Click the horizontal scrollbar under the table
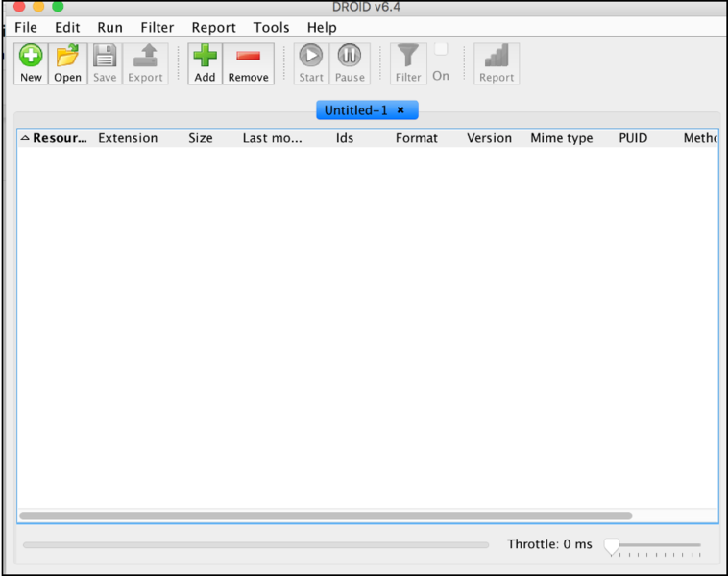Viewport: 728px width, 576px height. coord(326,516)
